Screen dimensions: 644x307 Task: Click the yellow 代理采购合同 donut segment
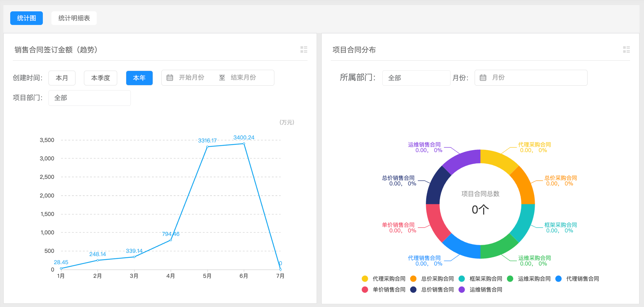coord(499,160)
